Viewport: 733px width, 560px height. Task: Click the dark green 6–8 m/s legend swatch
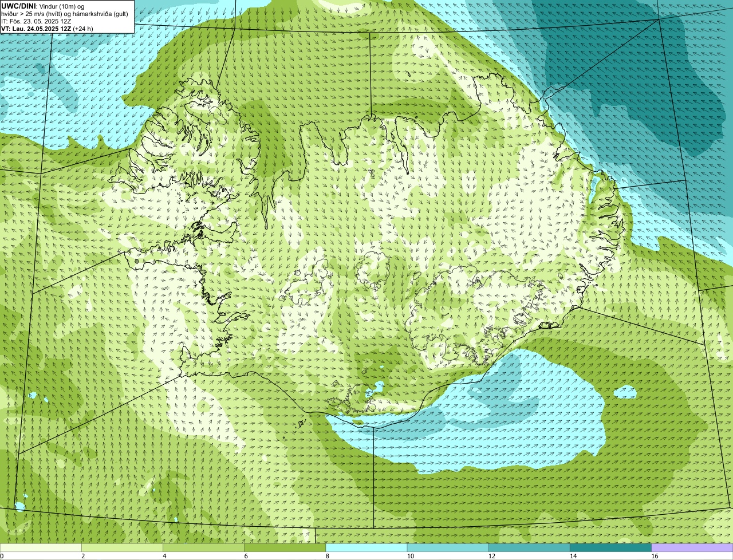pyautogui.click(x=285, y=547)
